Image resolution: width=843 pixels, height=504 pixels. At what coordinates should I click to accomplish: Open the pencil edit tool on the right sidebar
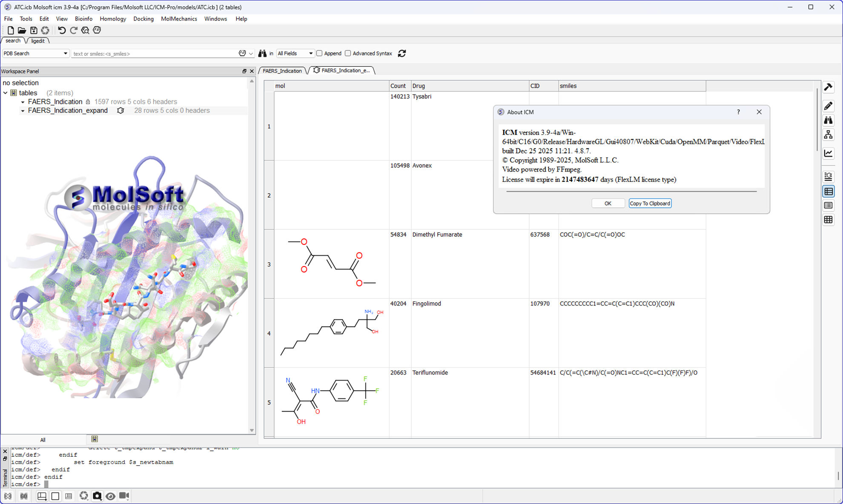(829, 106)
